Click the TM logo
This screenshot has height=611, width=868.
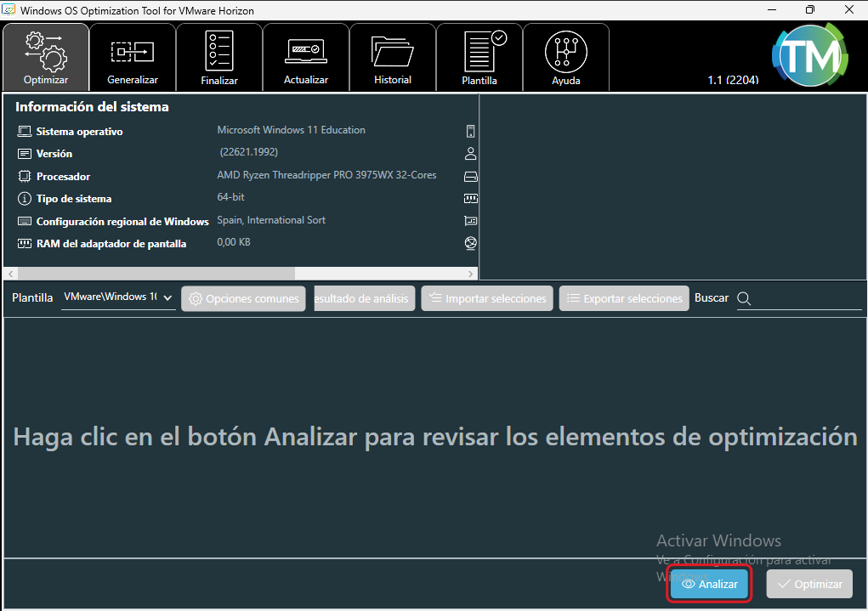pos(808,55)
